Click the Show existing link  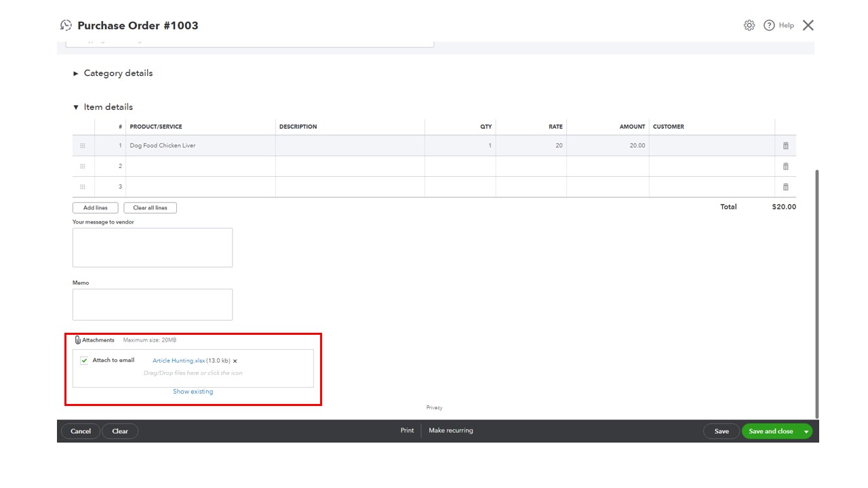coord(193,391)
